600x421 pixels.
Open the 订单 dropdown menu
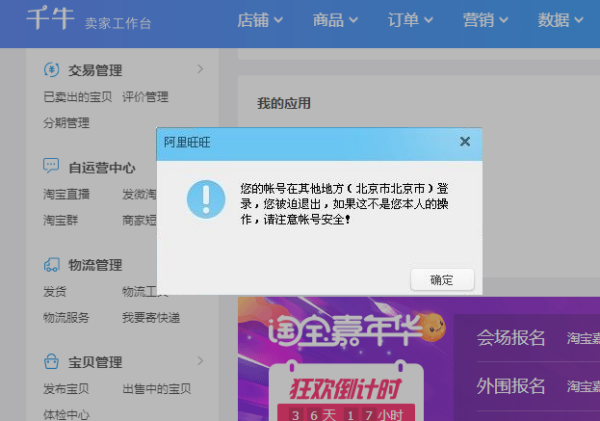click(x=410, y=20)
